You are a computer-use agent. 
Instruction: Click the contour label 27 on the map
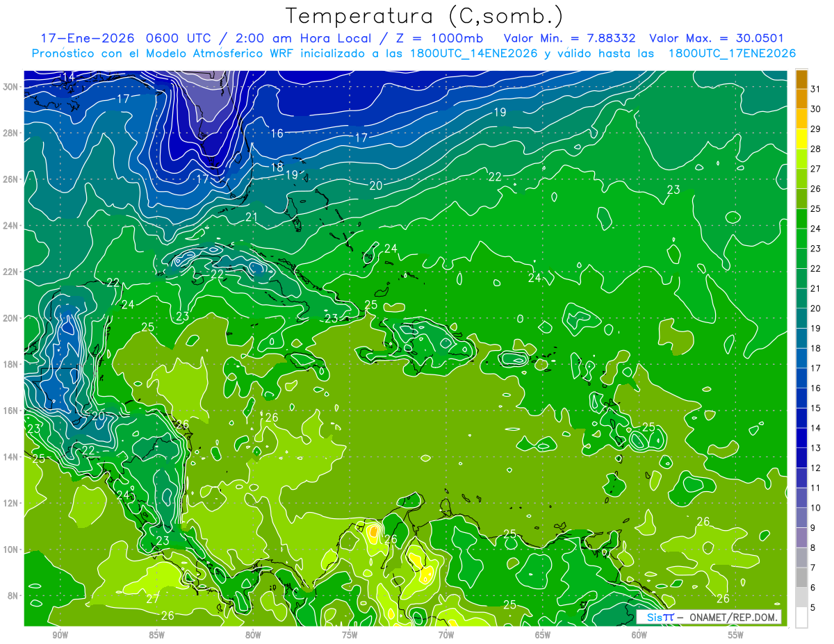click(x=153, y=599)
